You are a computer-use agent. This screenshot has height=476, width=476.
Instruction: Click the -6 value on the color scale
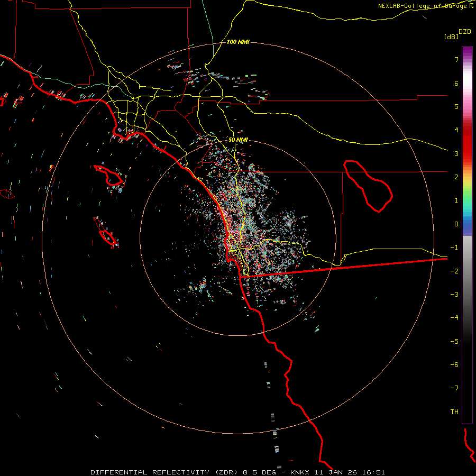(x=454, y=365)
